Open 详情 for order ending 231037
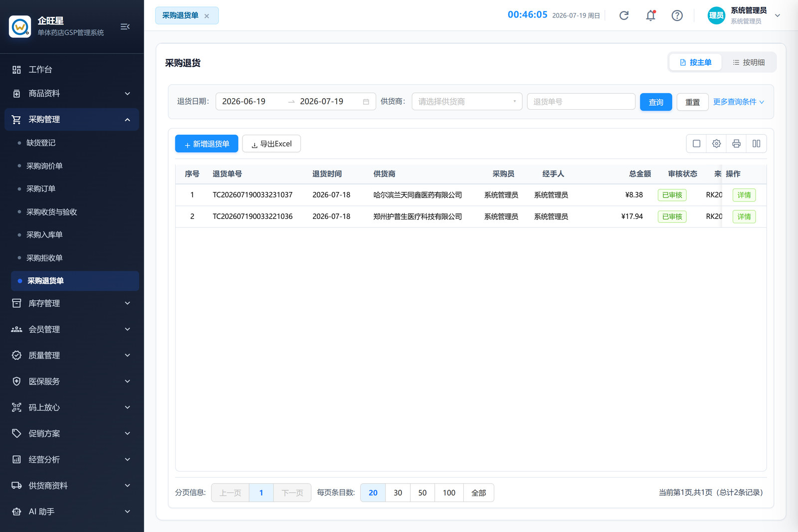This screenshot has height=532, width=798. 744,195
